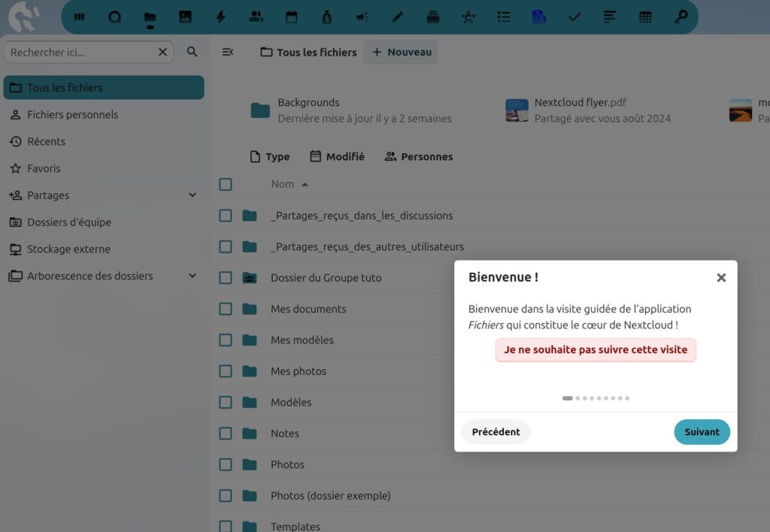Open the money bag app icon
The image size is (770, 532).
tap(326, 17)
